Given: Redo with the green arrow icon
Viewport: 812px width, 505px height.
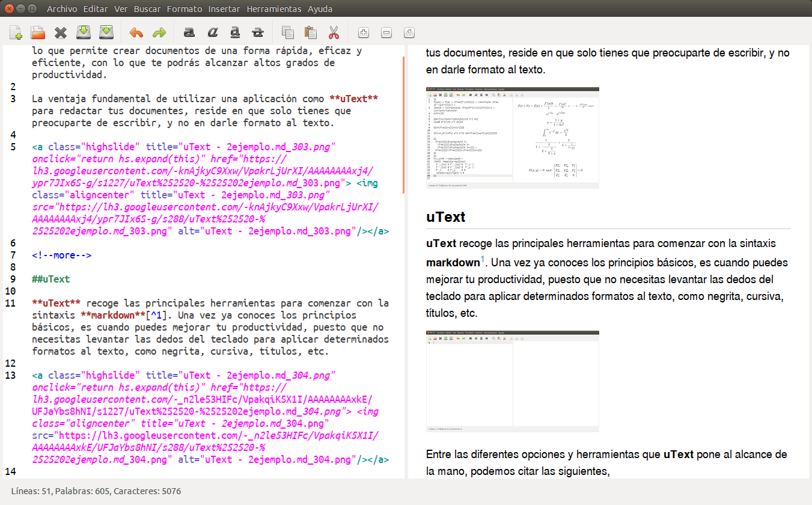Looking at the screenshot, I should tap(159, 32).
